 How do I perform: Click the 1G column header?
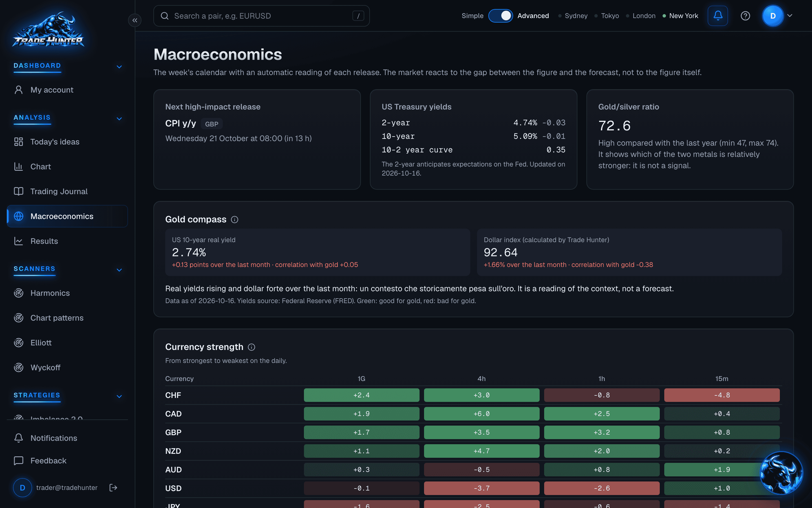[x=361, y=379]
